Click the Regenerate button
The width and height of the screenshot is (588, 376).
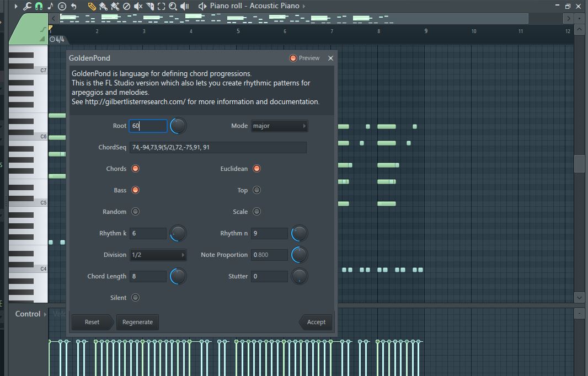point(138,322)
